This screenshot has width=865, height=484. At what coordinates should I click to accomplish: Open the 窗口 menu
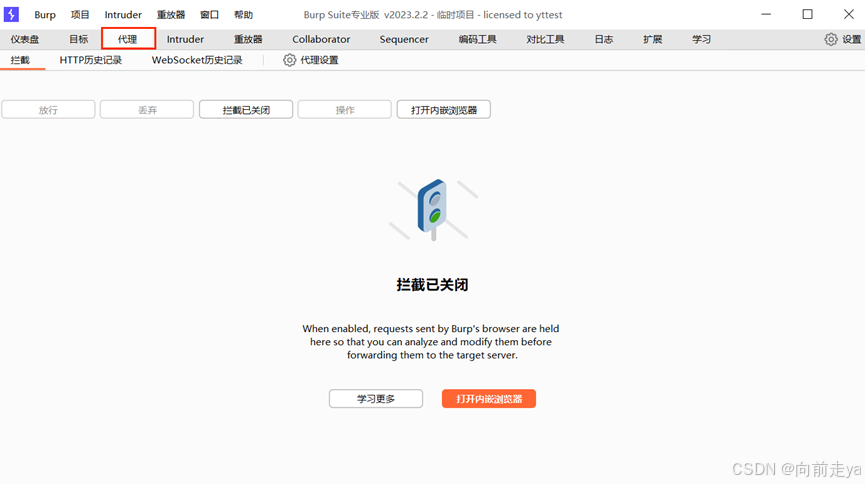point(210,15)
